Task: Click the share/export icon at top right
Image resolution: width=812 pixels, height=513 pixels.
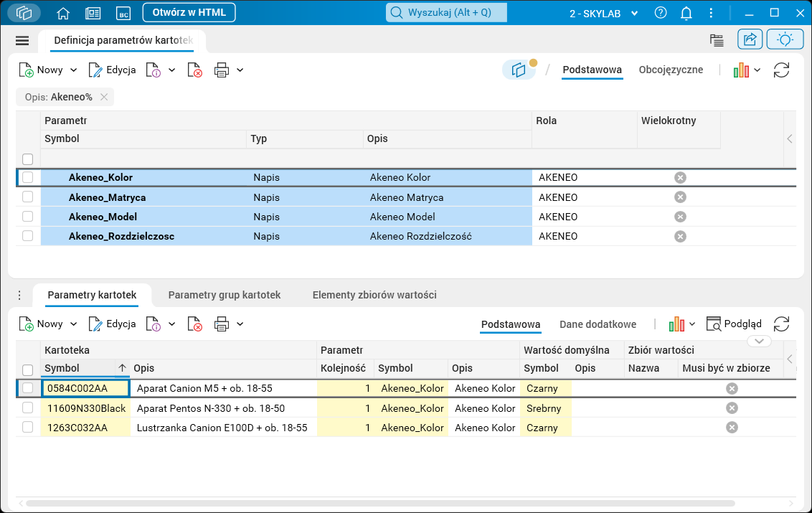Action: (750, 39)
